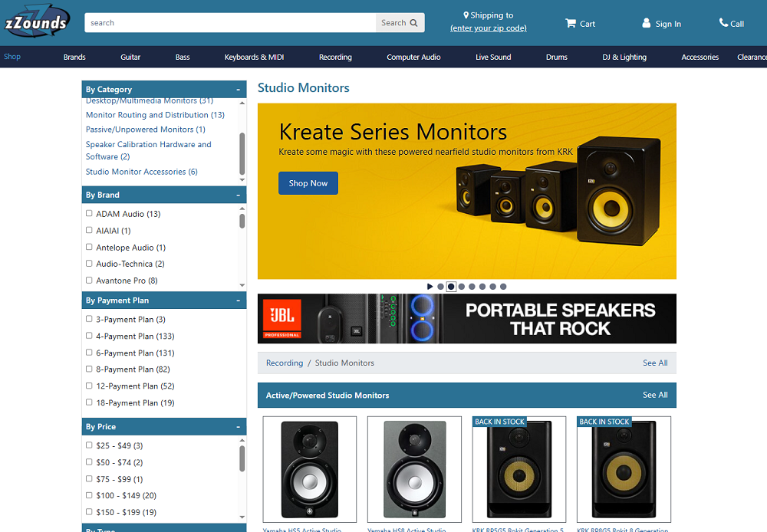Viewport: 767px width, 532px height.
Task: Click See All in the breadcrumb bar
Action: 655,363
